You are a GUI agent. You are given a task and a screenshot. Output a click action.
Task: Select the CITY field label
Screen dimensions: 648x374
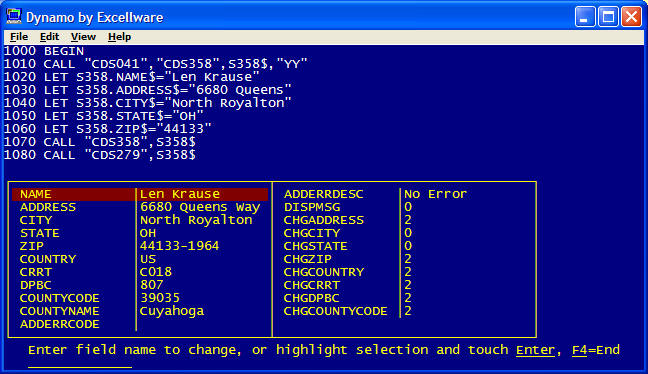(x=36, y=220)
